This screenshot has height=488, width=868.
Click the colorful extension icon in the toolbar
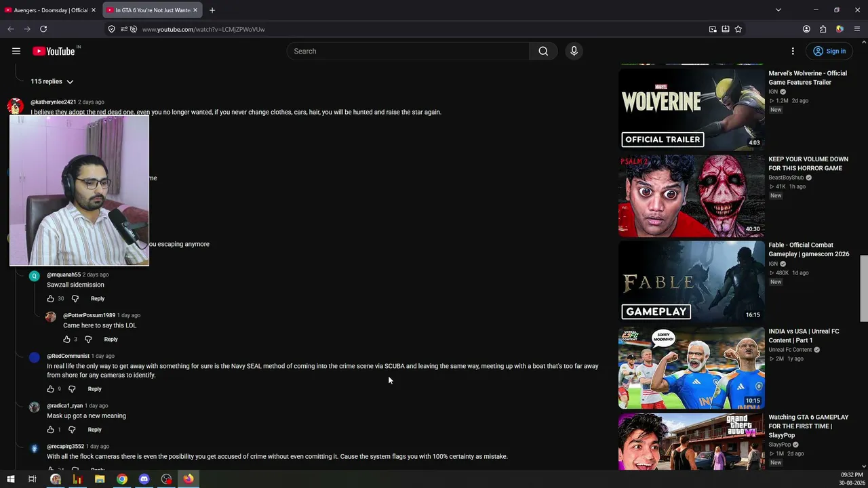(x=840, y=29)
